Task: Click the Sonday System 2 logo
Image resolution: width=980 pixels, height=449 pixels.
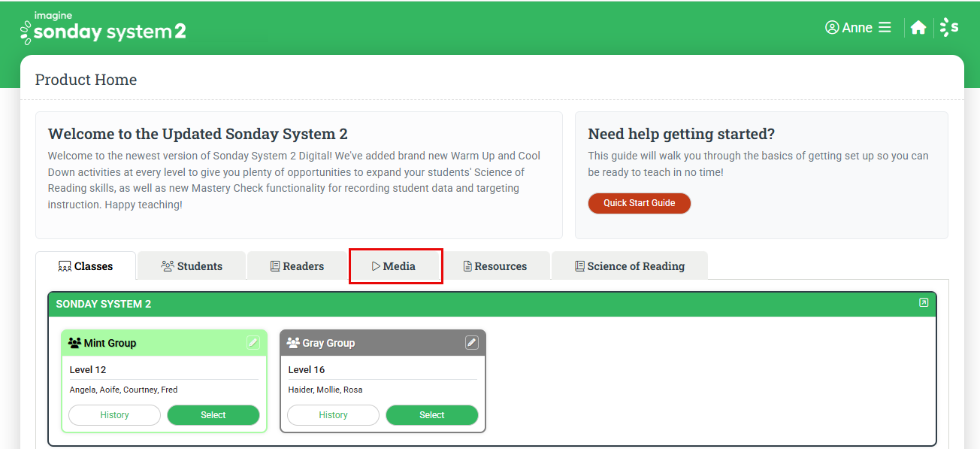Action: point(103,28)
